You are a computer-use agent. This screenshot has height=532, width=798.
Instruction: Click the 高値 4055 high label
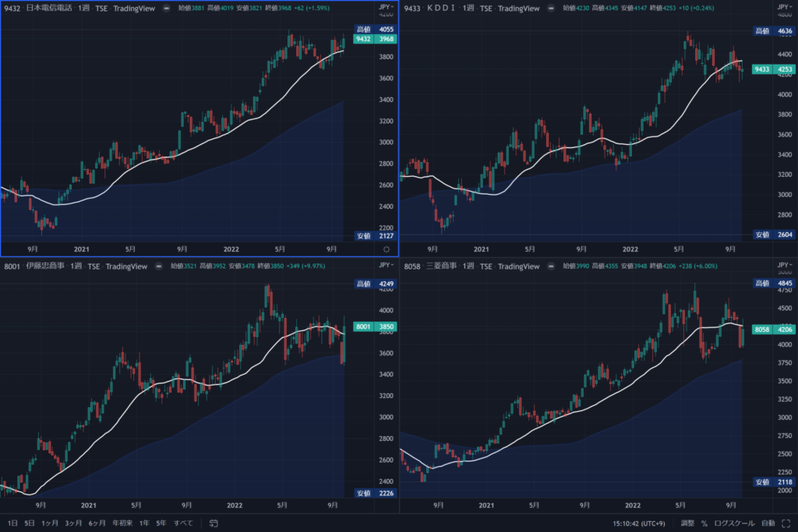[375, 30]
